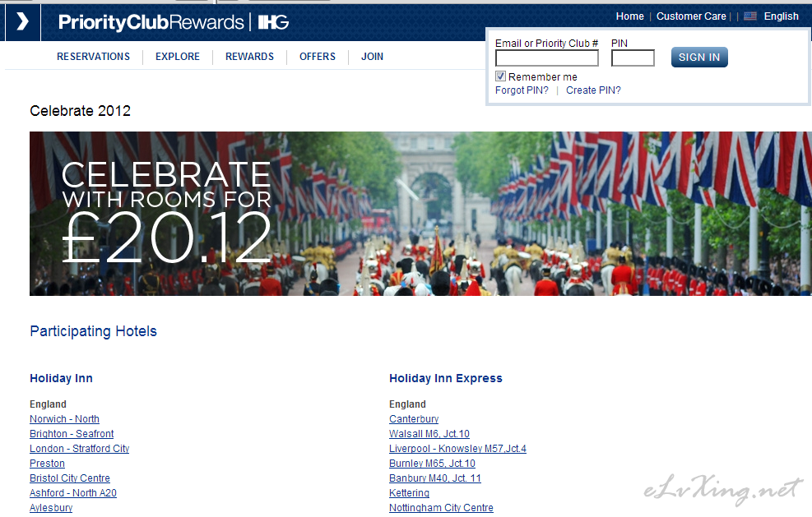812x517 pixels.
Task: Open the Customer Care link
Action: point(691,16)
